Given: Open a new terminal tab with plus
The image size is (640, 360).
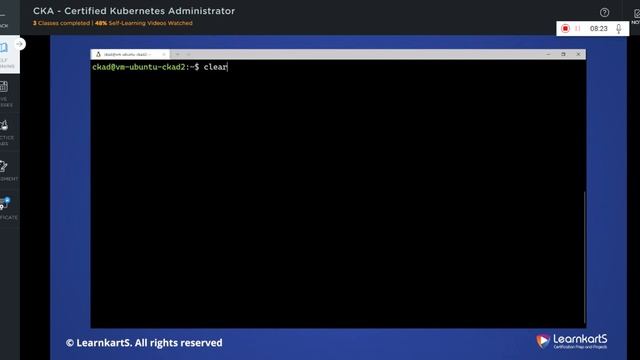Looking at the screenshot, I should (178, 54).
